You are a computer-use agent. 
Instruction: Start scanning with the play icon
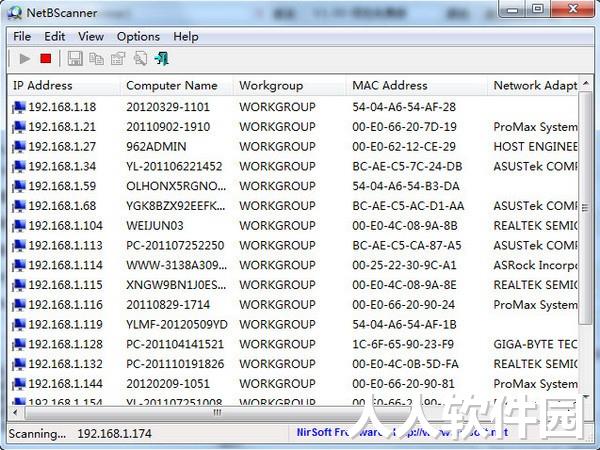25,59
